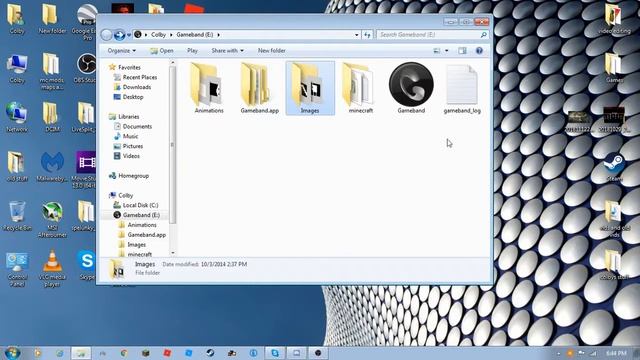Select Colby computer in the navigation pane
This screenshot has width=640, height=360.
[x=125, y=196]
